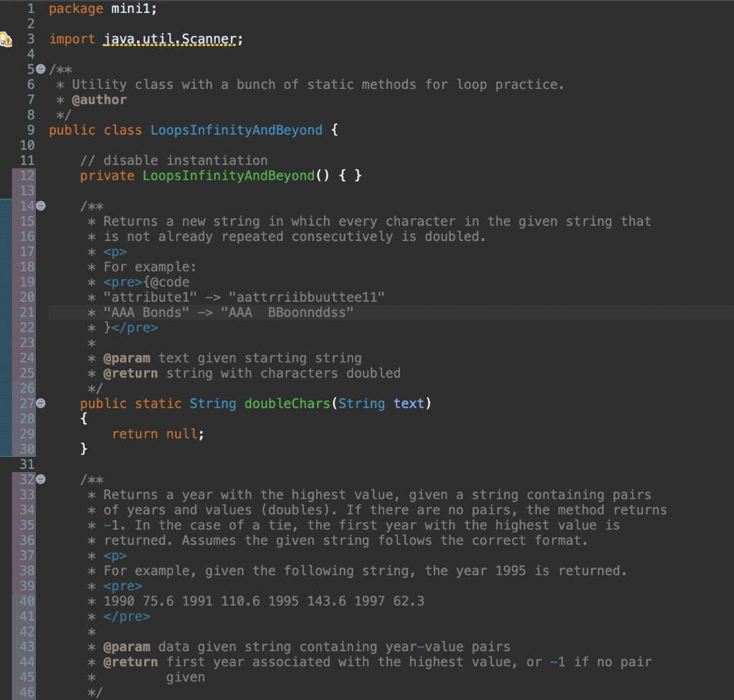
Task: Click the class name LoopsInfinityAndBeyond in its declaration
Action: (237, 131)
